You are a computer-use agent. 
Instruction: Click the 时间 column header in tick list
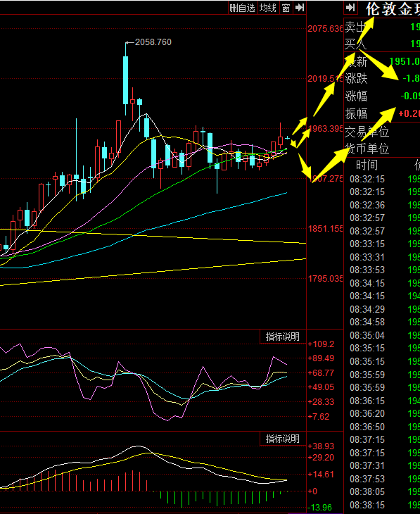coord(367,165)
